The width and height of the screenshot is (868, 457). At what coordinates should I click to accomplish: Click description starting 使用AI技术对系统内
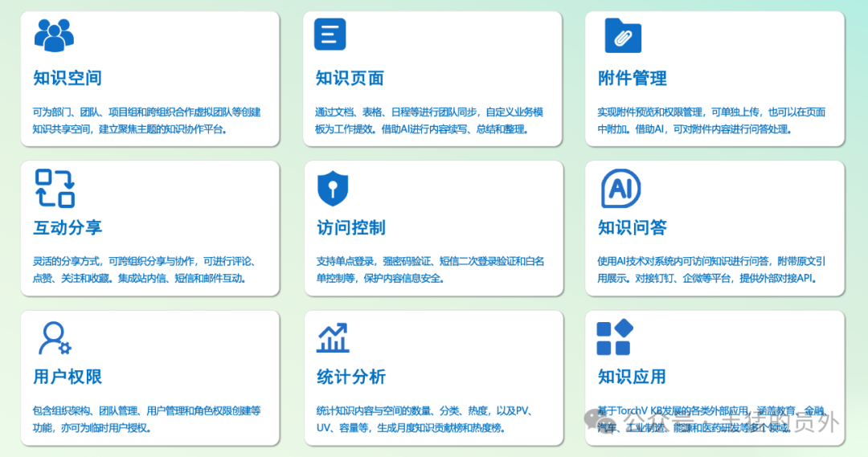pyautogui.click(x=711, y=269)
